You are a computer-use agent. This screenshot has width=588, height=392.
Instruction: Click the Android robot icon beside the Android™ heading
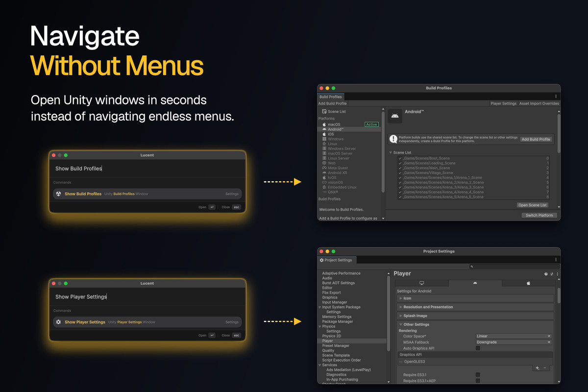point(395,116)
